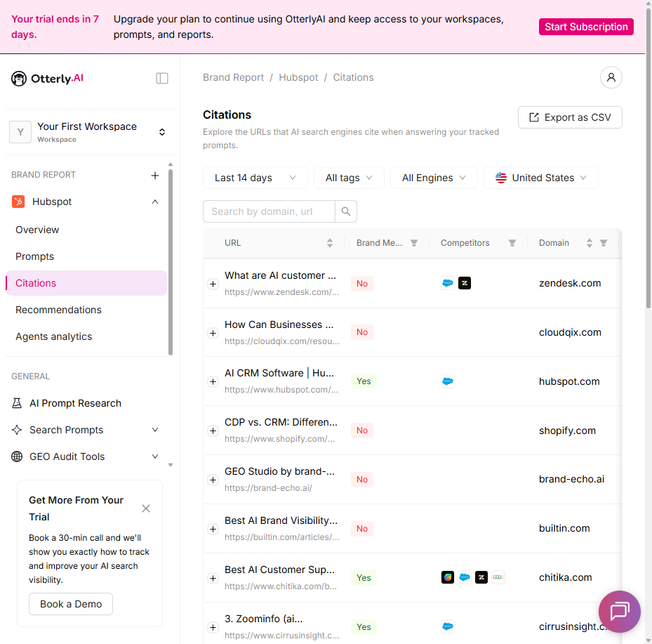Expand the cirrusinsight citation row
Image resolution: width=652 pixels, height=644 pixels.
[213, 627]
